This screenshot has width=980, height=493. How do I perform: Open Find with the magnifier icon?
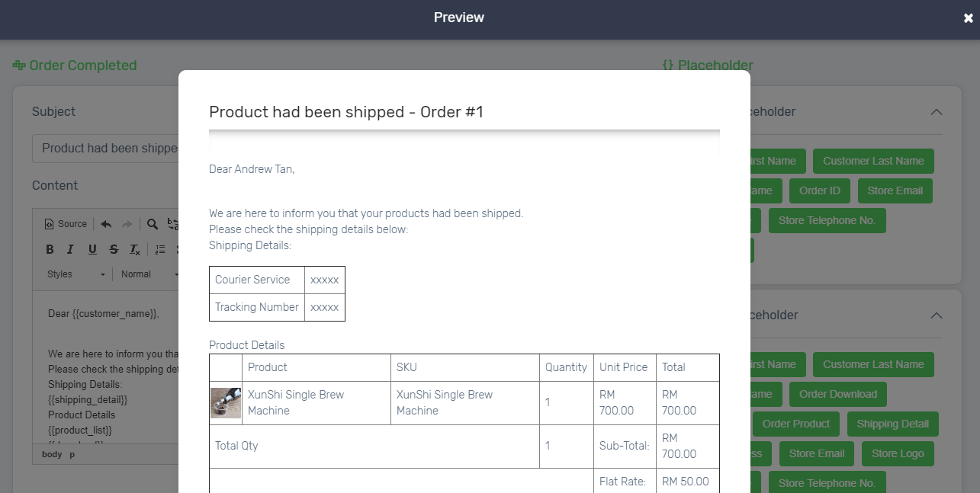(x=153, y=224)
